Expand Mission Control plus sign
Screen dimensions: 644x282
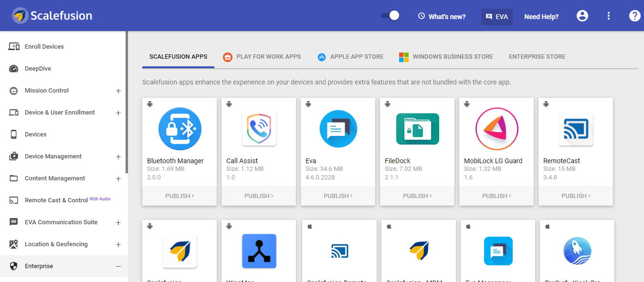[118, 91]
